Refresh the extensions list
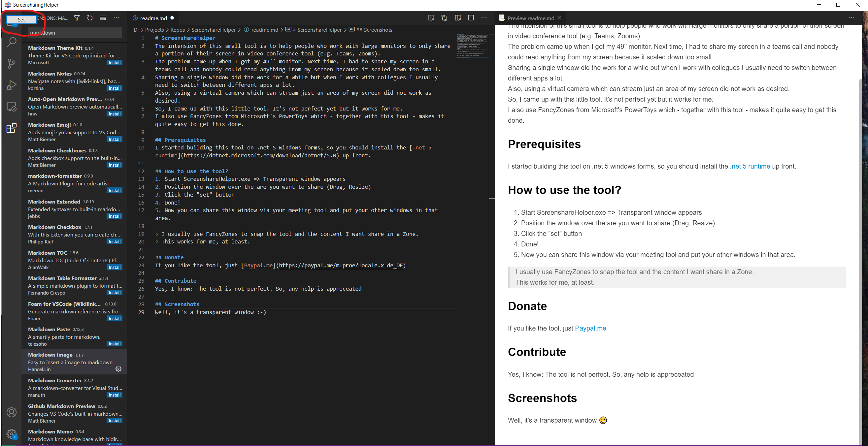 pyautogui.click(x=90, y=18)
